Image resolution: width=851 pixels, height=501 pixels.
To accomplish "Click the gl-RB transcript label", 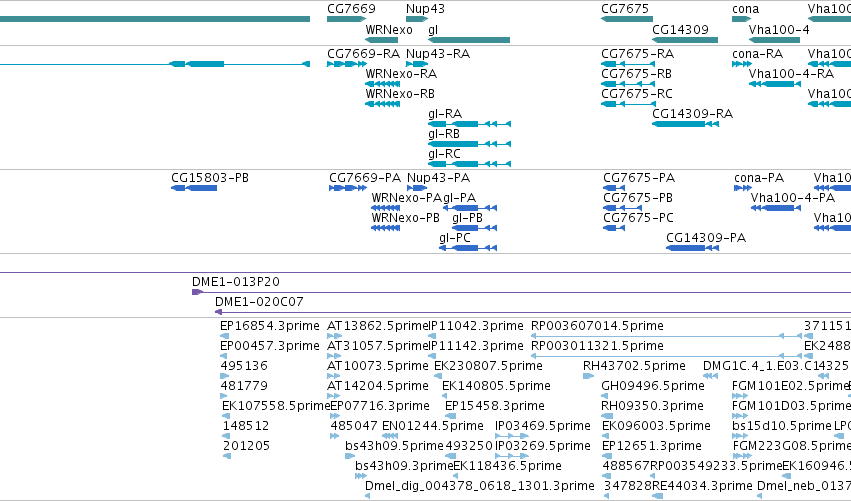I will [444, 134].
